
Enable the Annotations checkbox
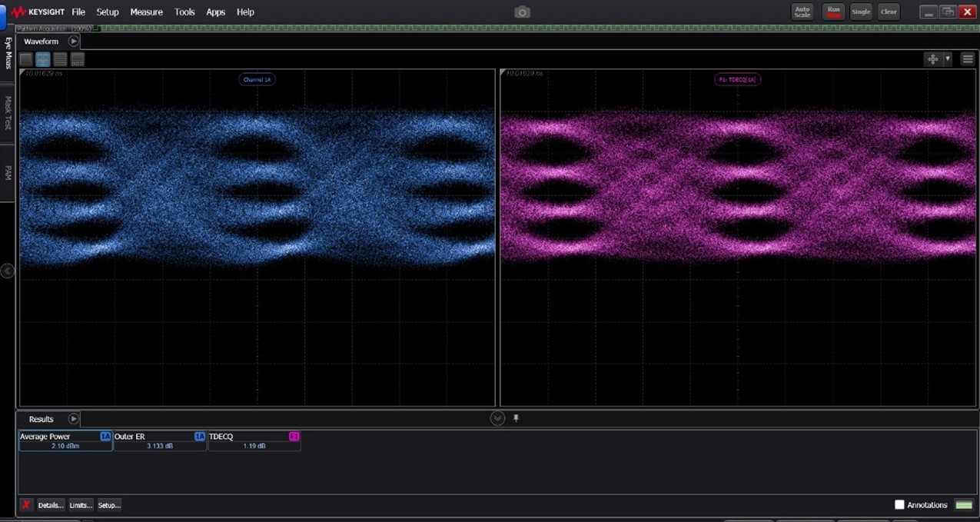[899, 505]
